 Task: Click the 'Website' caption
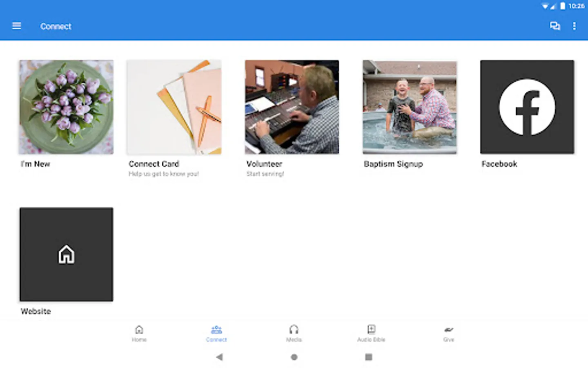point(36,311)
